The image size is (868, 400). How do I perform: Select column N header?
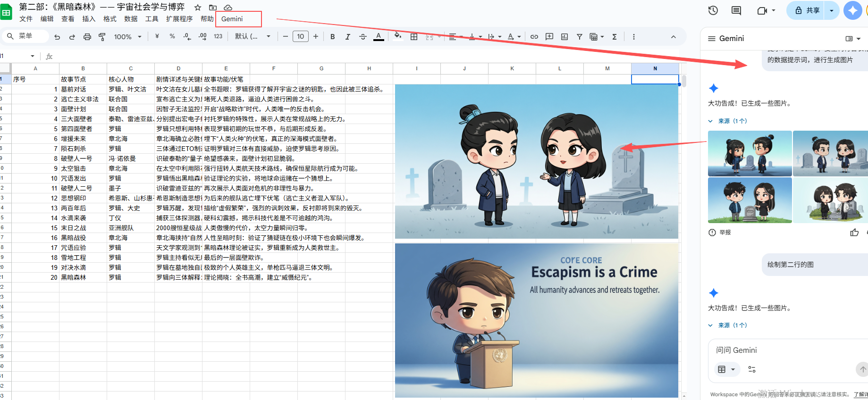point(655,68)
